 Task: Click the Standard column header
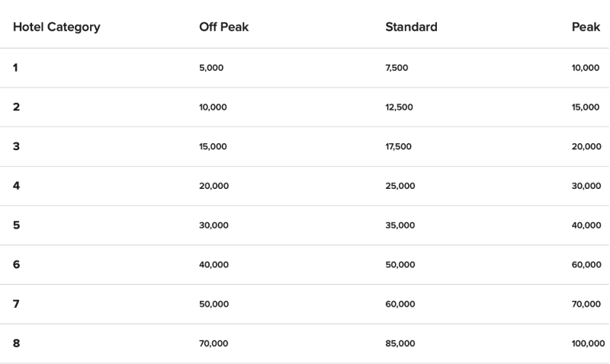tap(411, 27)
